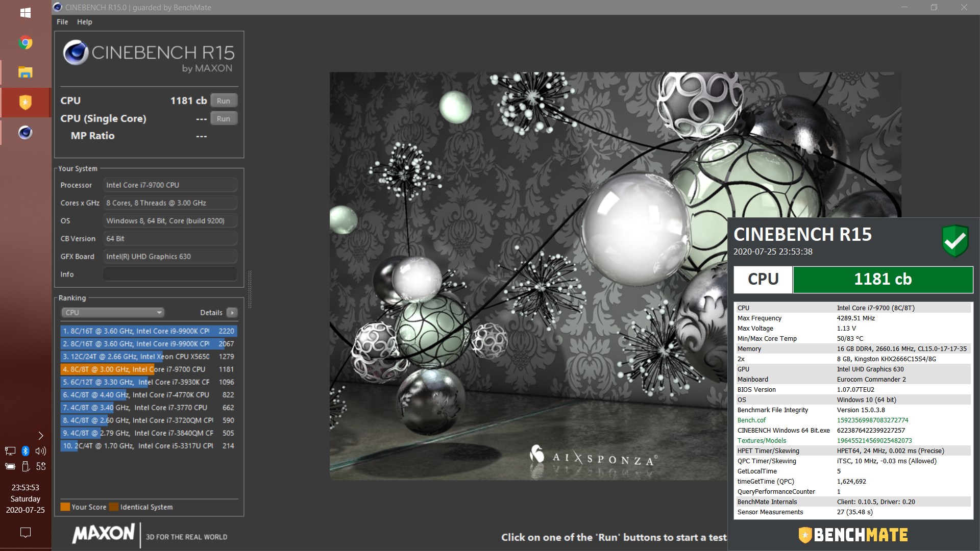Select ranking row i7-3930K 1096

149,382
